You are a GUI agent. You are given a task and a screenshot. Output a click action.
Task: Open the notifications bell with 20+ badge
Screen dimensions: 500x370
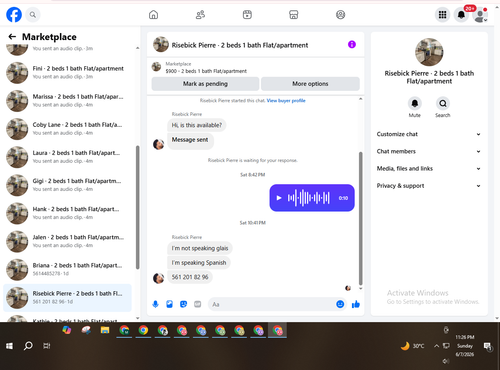[x=461, y=15]
